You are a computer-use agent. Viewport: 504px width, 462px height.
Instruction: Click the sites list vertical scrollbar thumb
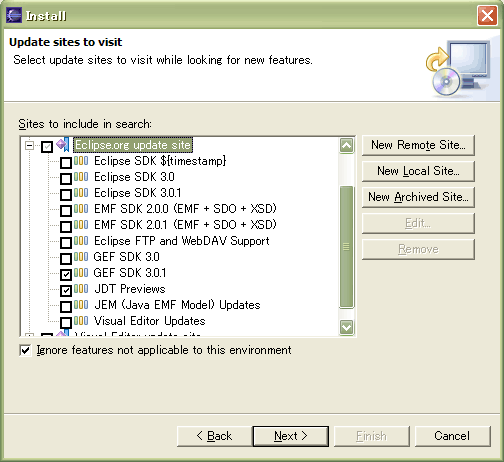[347, 247]
